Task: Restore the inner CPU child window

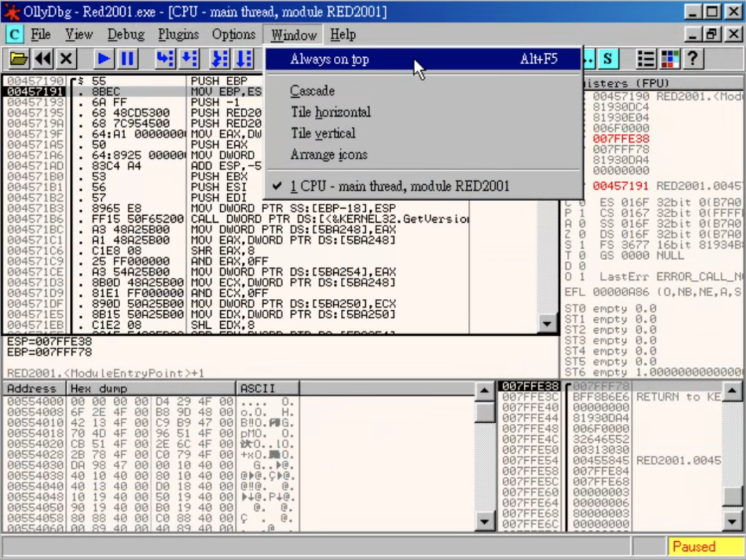Action: pos(712,34)
